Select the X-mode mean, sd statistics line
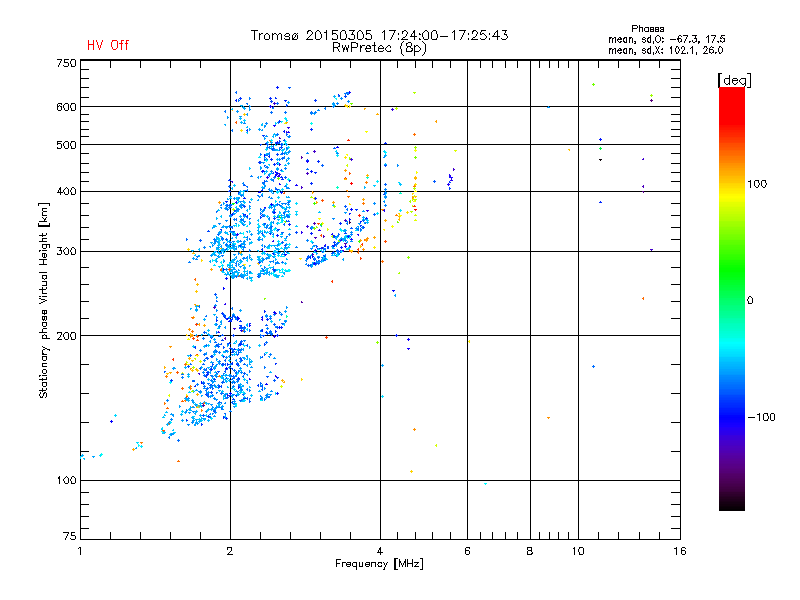Viewport: 800px width, 600px height. coord(665,50)
